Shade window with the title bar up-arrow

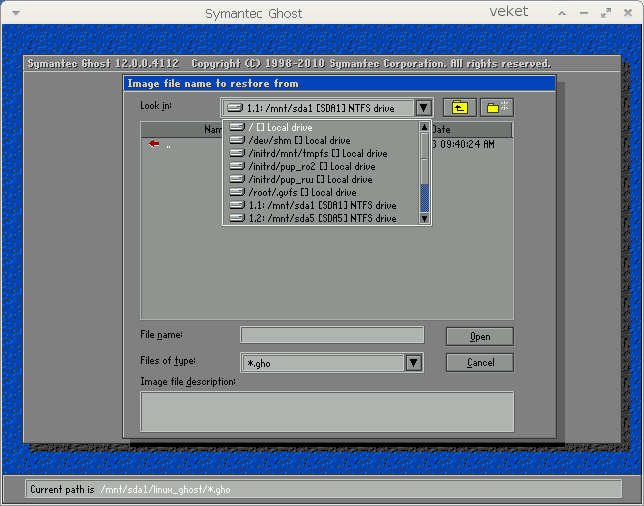click(562, 14)
